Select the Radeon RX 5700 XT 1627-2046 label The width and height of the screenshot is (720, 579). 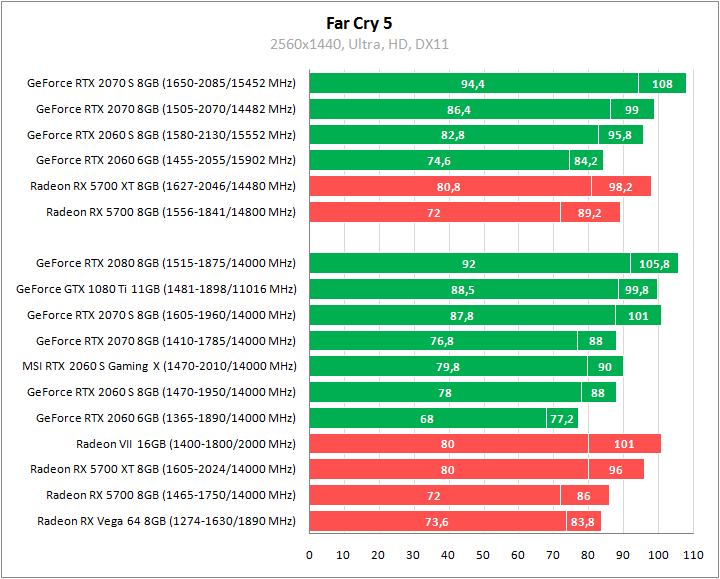click(163, 186)
